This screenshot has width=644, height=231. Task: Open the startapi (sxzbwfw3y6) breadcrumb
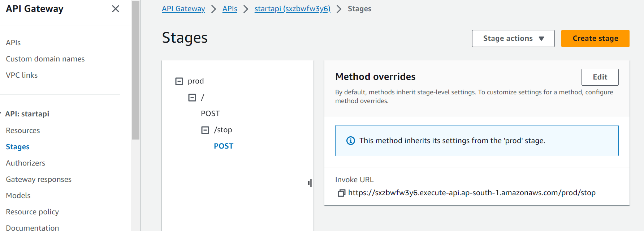(x=293, y=9)
